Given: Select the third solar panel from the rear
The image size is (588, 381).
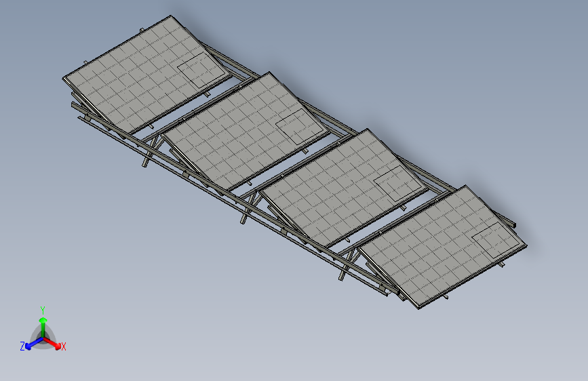Looking at the screenshot, I should pos(345,188).
